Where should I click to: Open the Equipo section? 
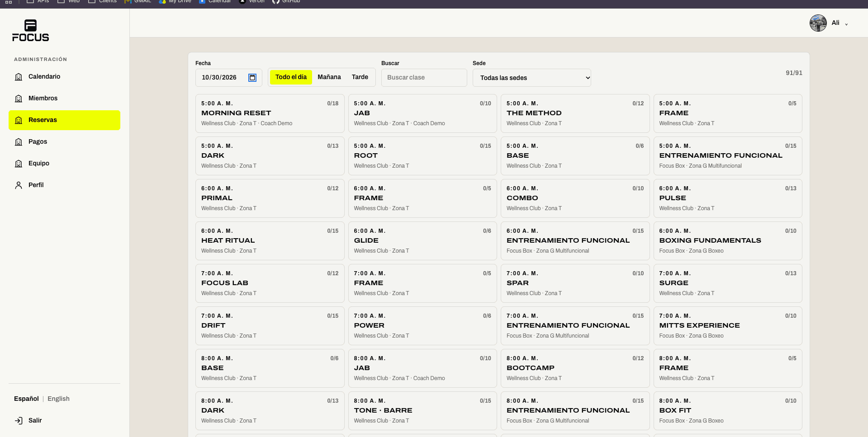click(x=64, y=164)
